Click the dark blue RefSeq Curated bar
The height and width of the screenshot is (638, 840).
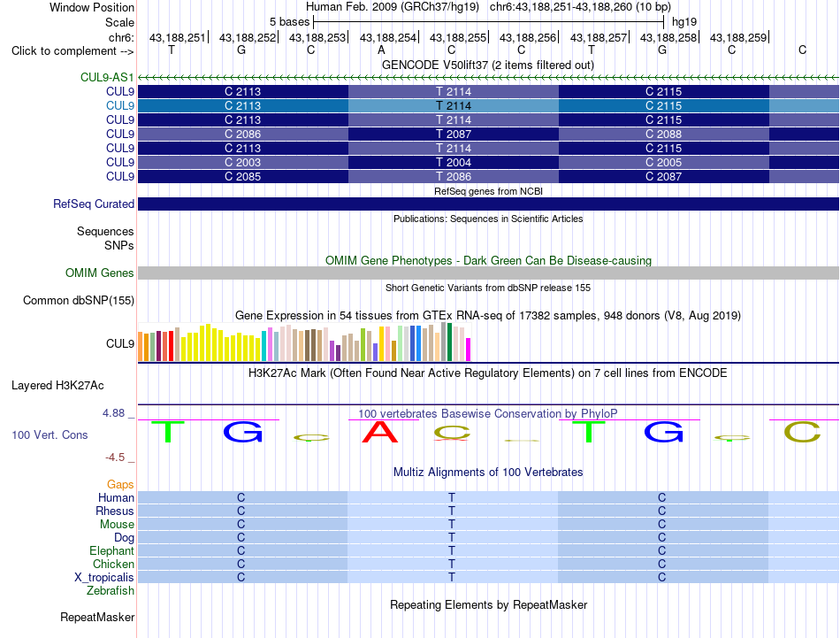[489, 204]
